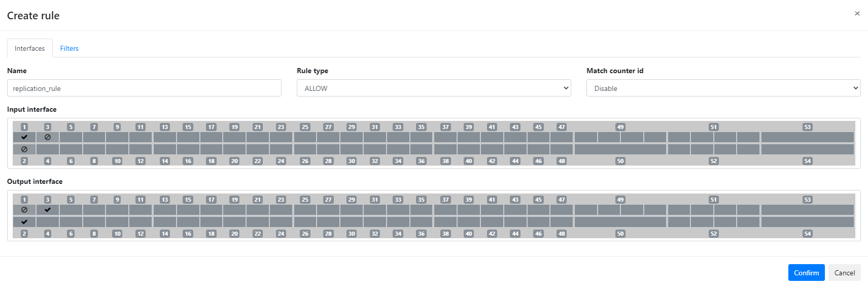
Task: Switch to the Filters tab
Action: click(70, 48)
